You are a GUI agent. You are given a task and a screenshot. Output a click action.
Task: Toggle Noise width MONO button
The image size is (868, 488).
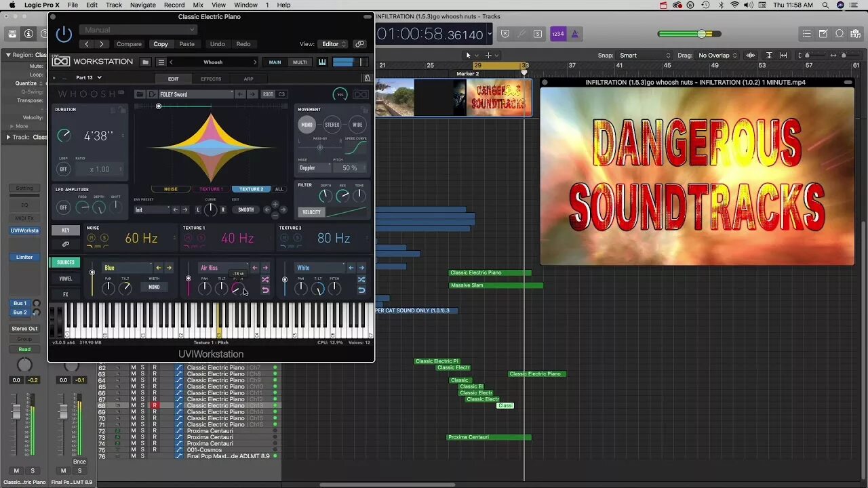[x=154, y=287]
